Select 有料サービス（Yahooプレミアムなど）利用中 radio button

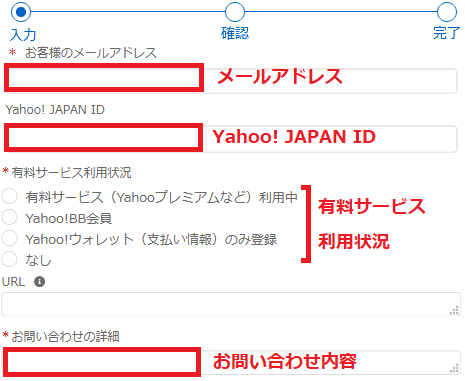coord(9,196)
